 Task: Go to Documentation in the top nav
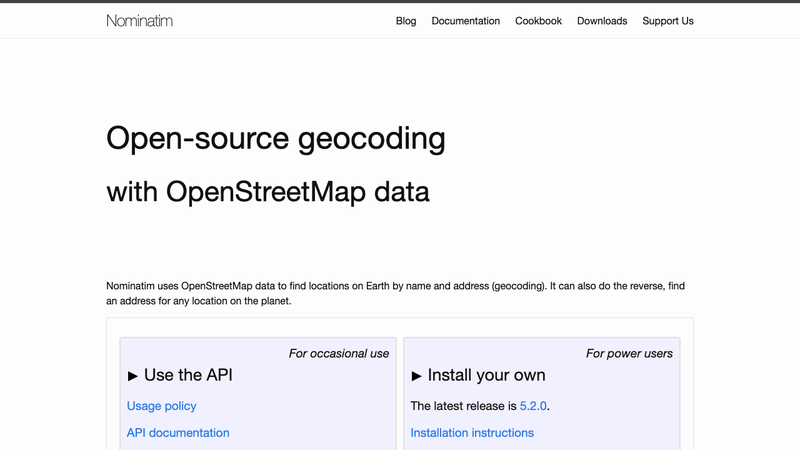tap(466, 21)
